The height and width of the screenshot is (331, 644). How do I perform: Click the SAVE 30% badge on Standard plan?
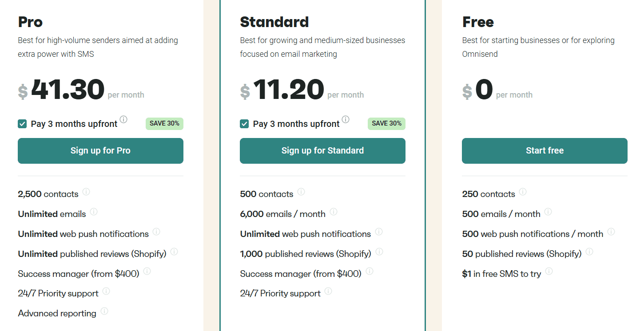click(x=386, y=124)
